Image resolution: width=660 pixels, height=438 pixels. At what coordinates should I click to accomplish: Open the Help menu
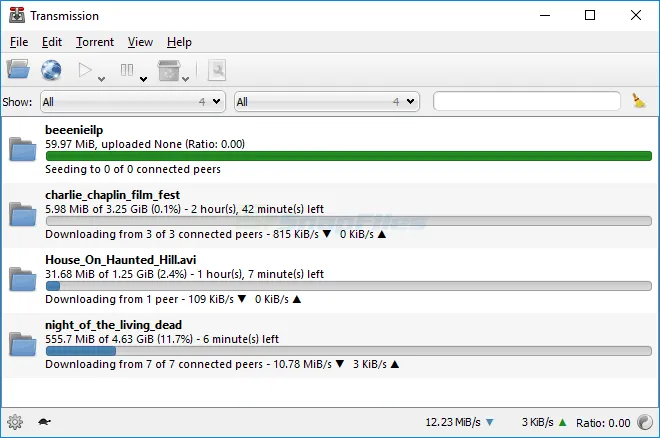click(x=179, y=42)
